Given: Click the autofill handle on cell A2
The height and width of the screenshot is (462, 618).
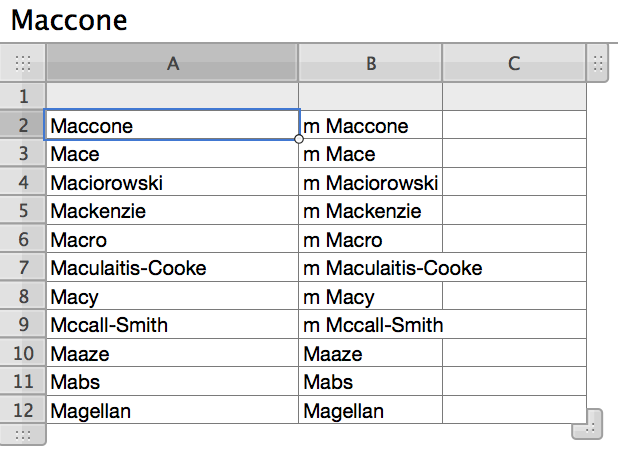Looking at the screenshot, I should 299,139.
